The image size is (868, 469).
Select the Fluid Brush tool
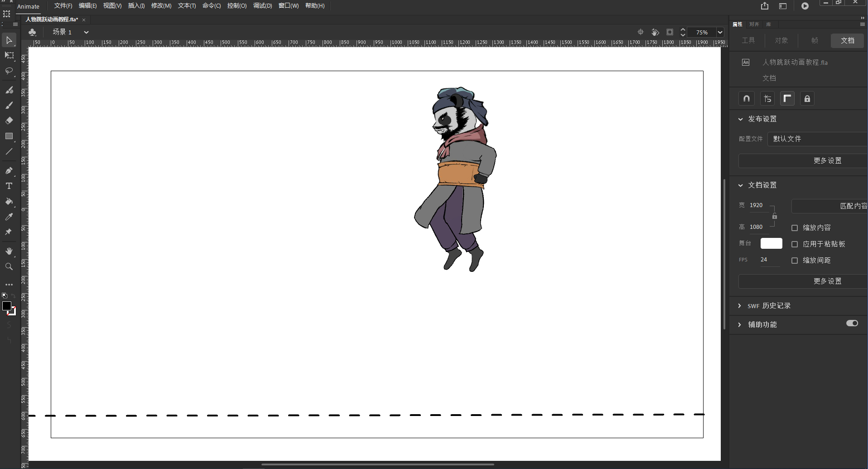point(9,90)
